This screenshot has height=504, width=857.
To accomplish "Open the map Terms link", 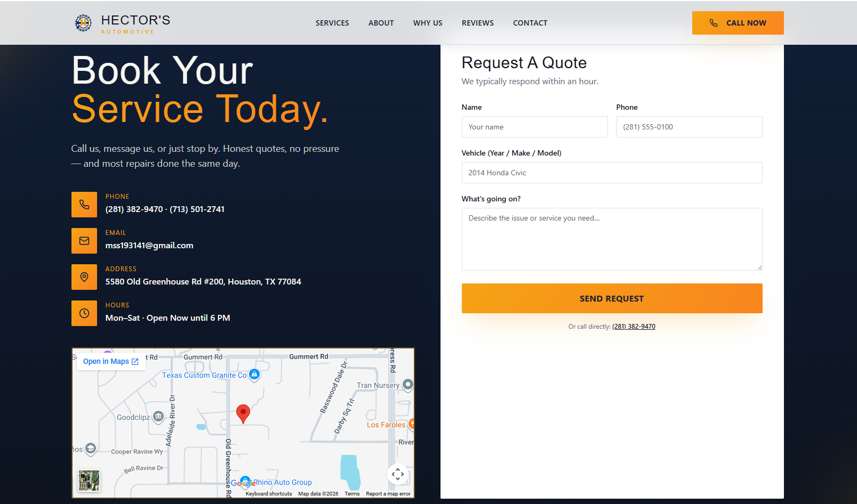I will pyautogui.click(x=352, y=494).
